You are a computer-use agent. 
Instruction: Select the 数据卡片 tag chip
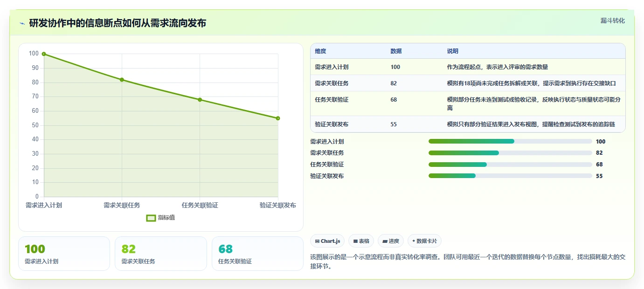pyautogui.click(x=424, y=241)
